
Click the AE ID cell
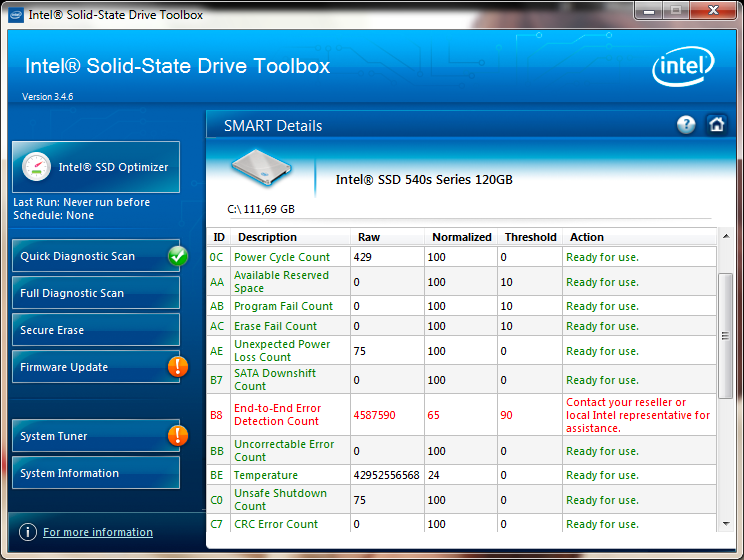216,351
